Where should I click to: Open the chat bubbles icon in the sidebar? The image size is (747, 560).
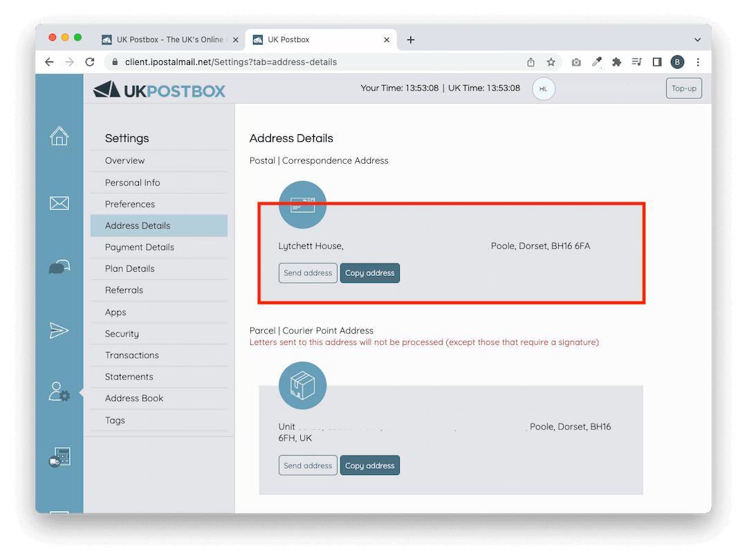click(x=59, y=267)
